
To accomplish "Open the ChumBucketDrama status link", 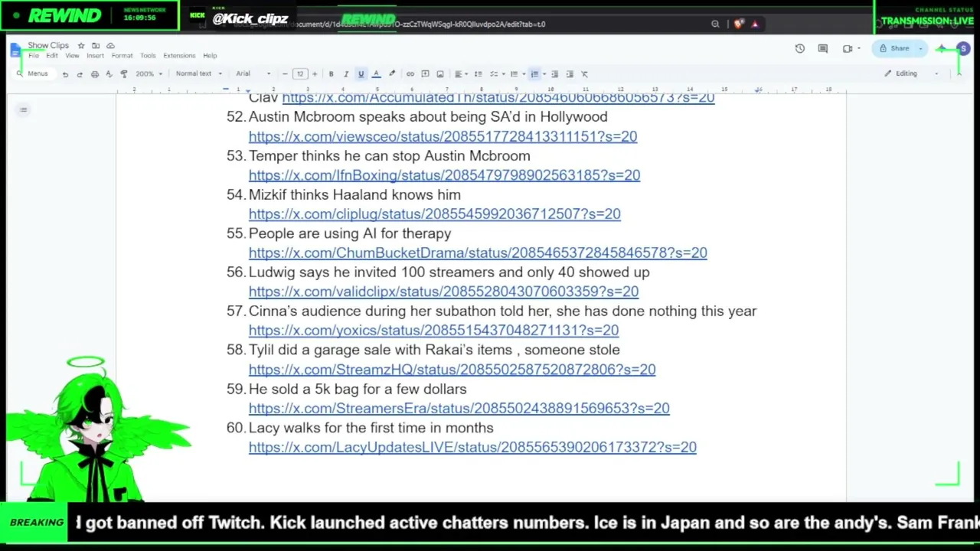I will (478, 253).
